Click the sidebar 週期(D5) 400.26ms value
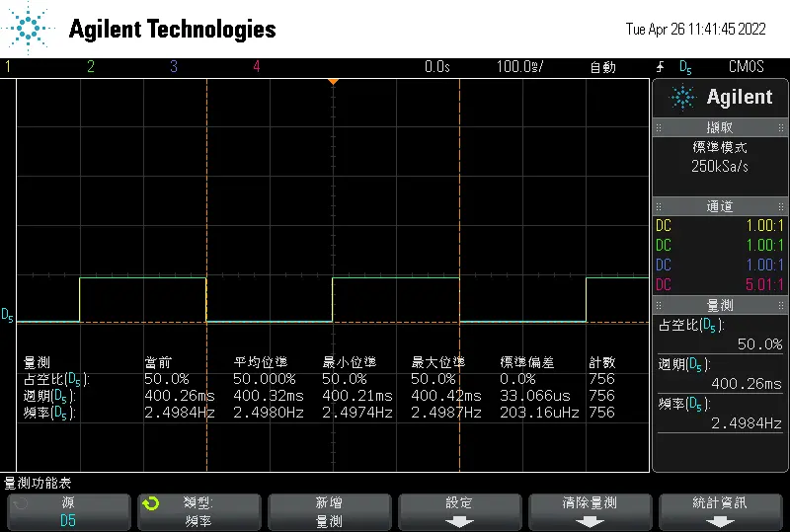Screen dimensions: 790x532 pos(747,384)
